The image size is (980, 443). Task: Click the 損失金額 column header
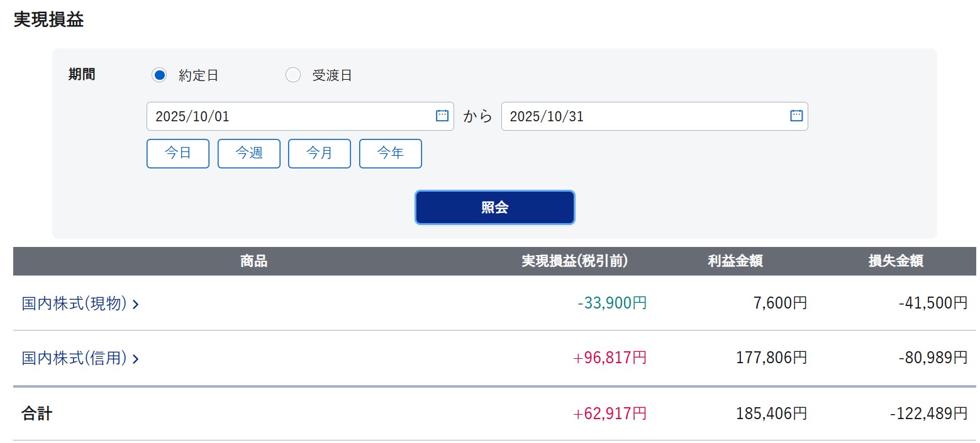tap(896, 261)
